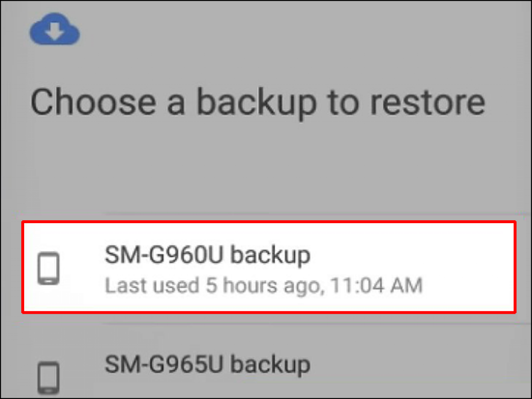Image resolution: width=532 pixels, height=399 pixels.
Task: Click the Choose a backup to restore heading
Action: click(259, 102)
